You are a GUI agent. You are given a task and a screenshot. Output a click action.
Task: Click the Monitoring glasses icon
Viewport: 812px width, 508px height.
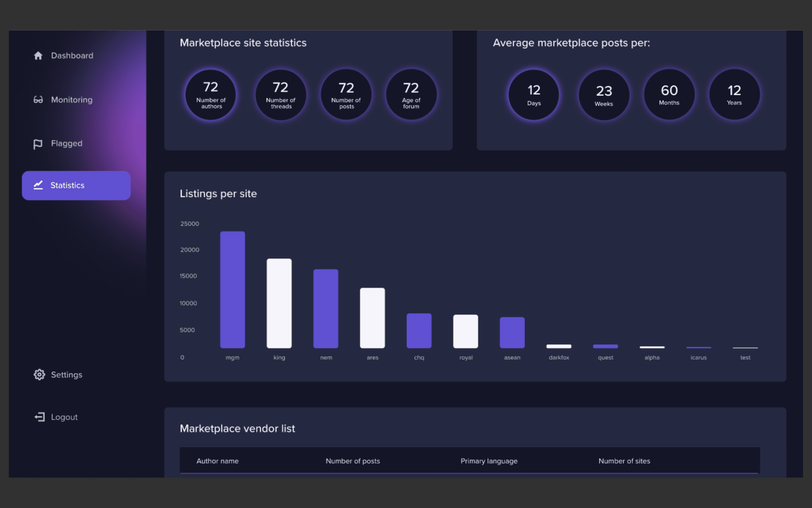38,100
